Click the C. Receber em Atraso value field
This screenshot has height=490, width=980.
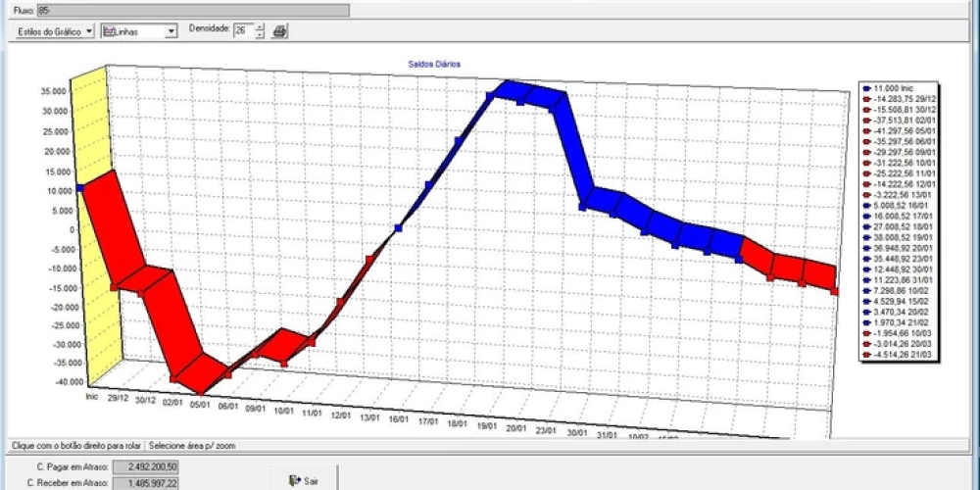146,484
